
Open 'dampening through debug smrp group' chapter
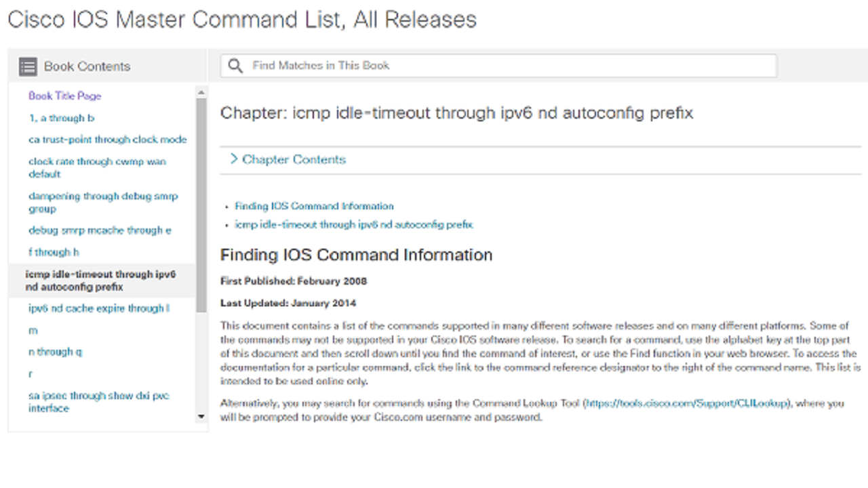coord(103,202)
